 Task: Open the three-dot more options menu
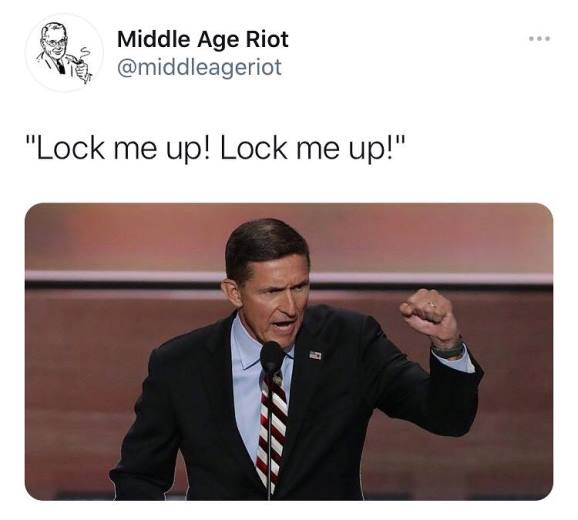[539, 38]
